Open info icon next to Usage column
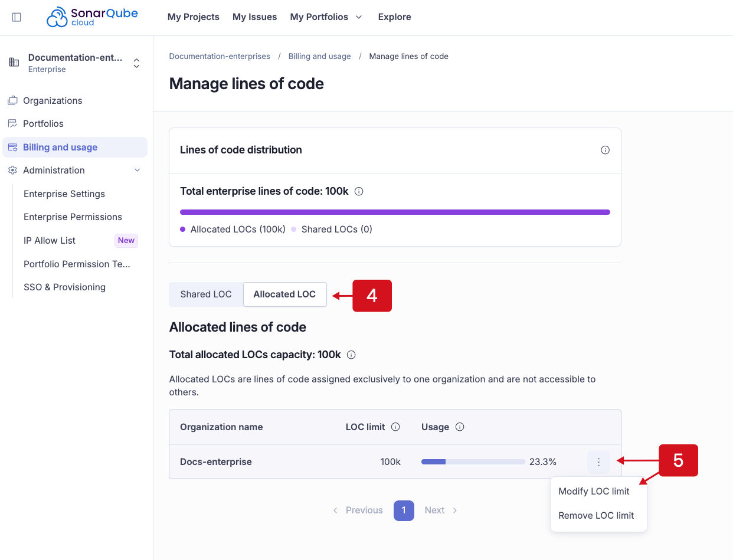 tap(460, 427)
